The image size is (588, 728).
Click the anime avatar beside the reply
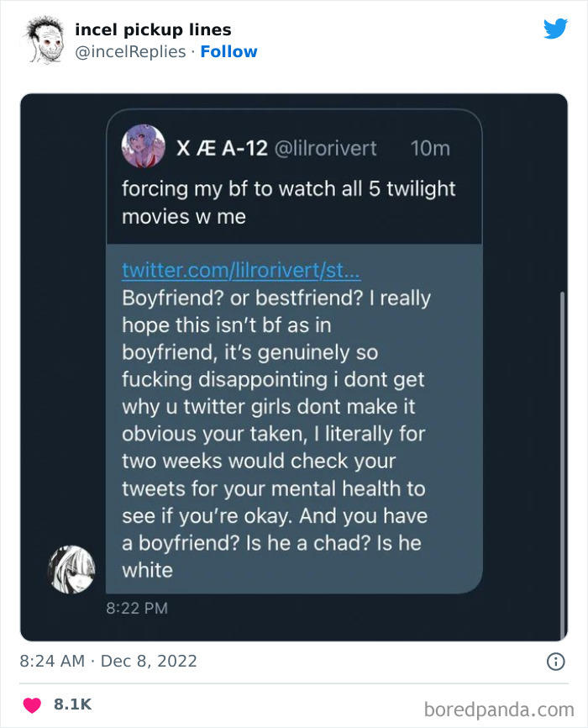point(71,569)
